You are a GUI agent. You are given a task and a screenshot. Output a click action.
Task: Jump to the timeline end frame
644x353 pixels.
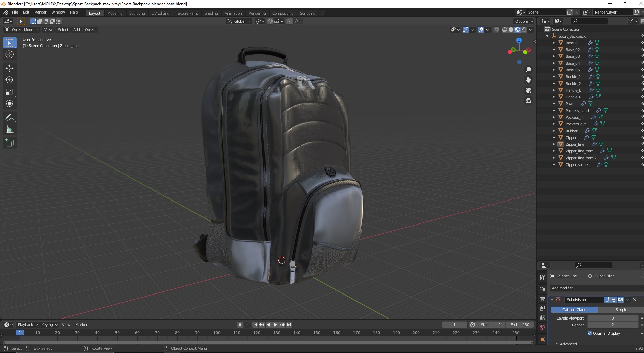coord(289,325)
